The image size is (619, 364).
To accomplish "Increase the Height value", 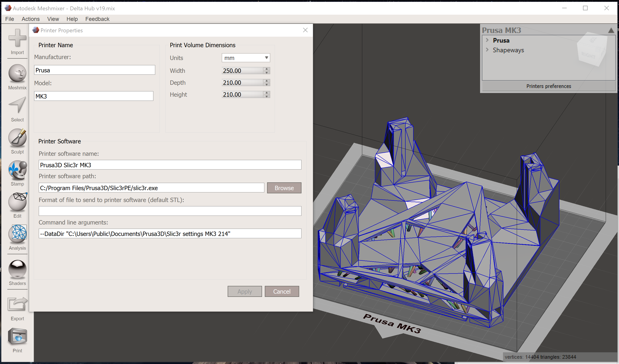I will pos(266,93).
